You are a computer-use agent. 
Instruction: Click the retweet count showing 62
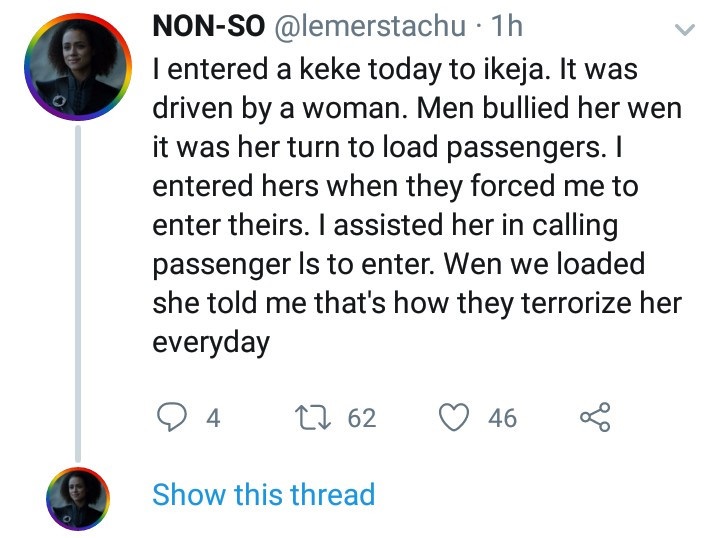tap(361, 417)
